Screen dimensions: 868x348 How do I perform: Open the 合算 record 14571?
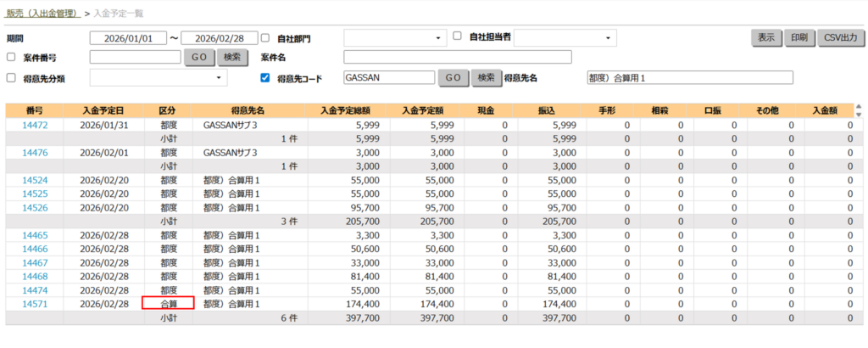tap(34, 303)
